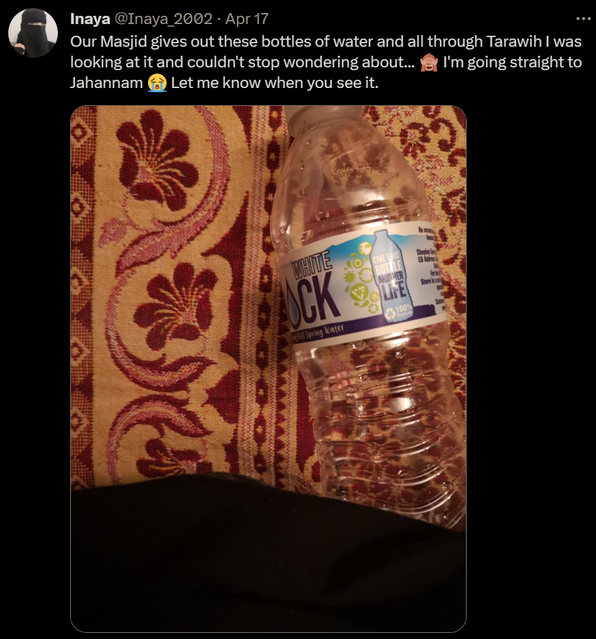596x639 pixels.
Task: Click the loudly crying face emoji
Action: (157, 83)
